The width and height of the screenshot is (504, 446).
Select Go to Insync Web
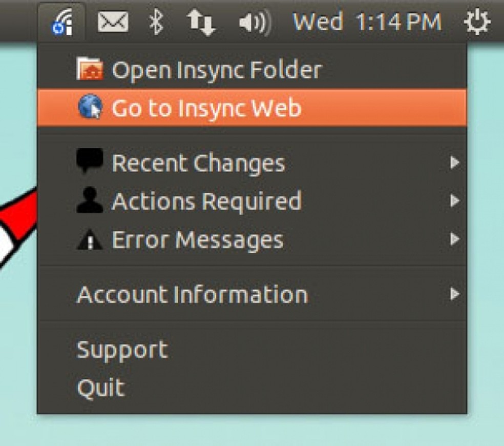(206, 108)
